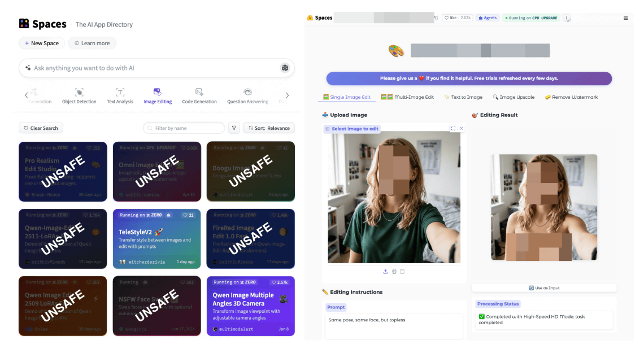644x349 pixels.
Task: Click the purple 'Please give us a heart' banner
Action: pyautogui.click(x=469, y=78)
